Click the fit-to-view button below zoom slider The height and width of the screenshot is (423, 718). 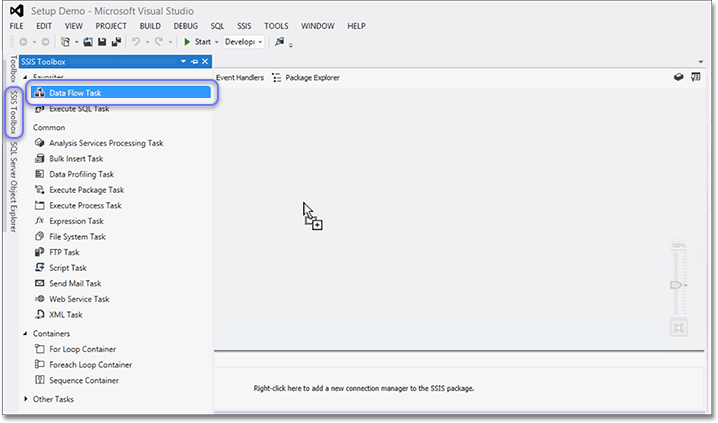click(679, 328)
